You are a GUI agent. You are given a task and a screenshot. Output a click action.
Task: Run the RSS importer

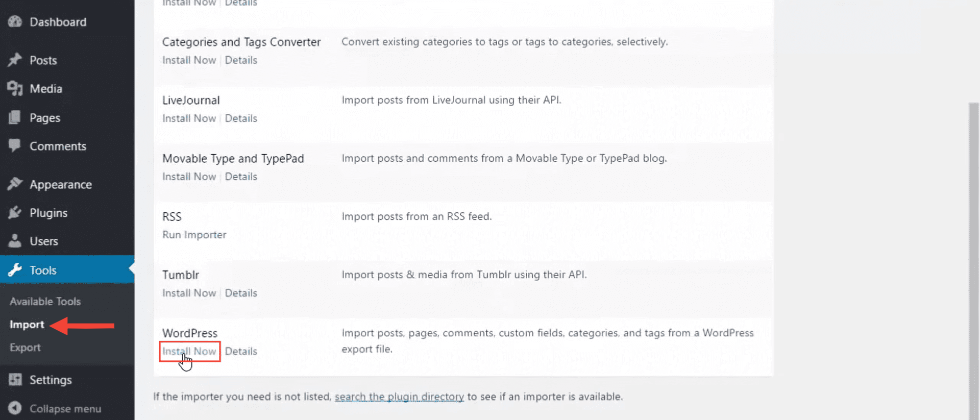(194, 235)
